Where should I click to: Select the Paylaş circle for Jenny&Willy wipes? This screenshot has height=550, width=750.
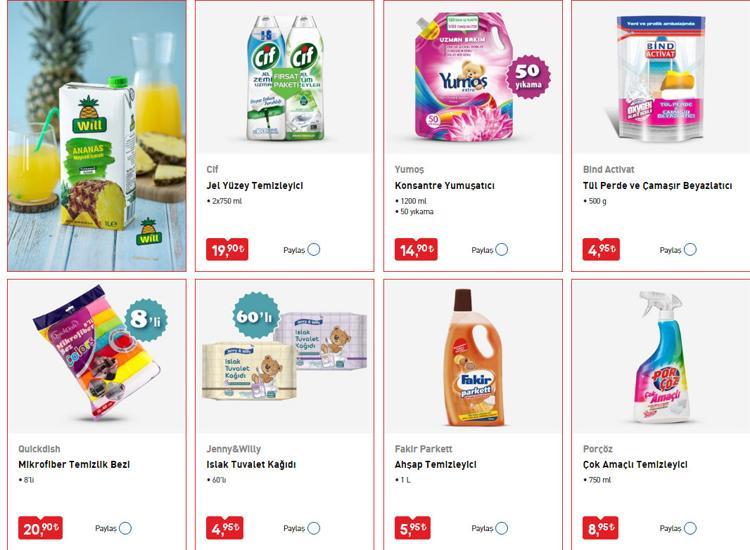click(314, 528)
